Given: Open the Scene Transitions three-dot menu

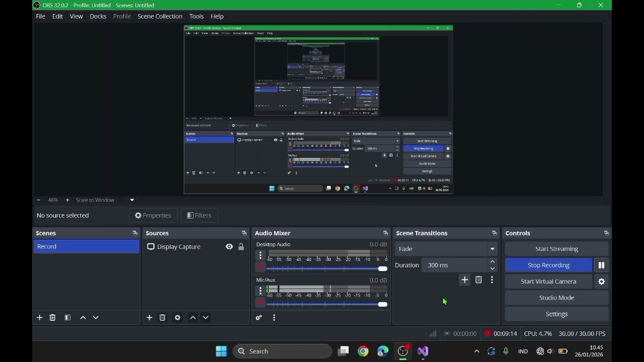Looking at the screenshot, I should point(492,280).
